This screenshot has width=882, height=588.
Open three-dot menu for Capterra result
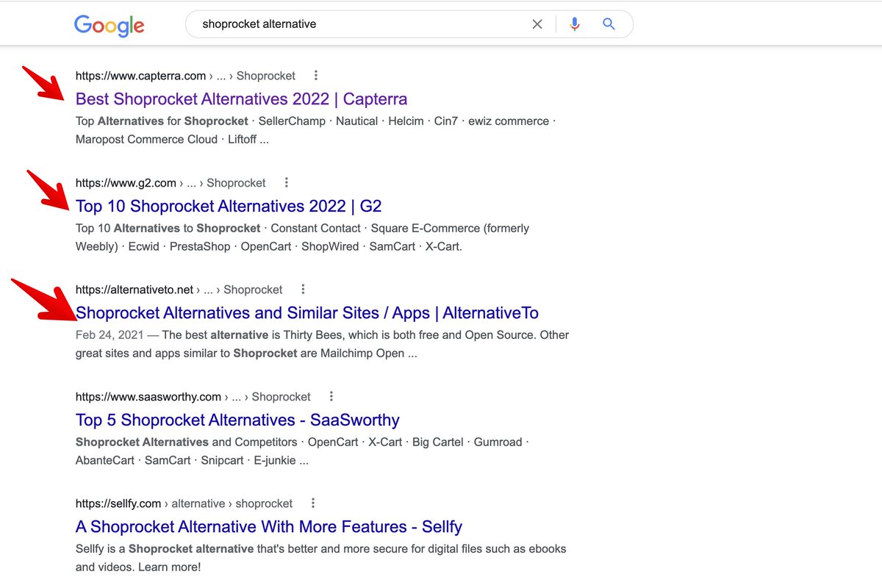coord(316,75)
